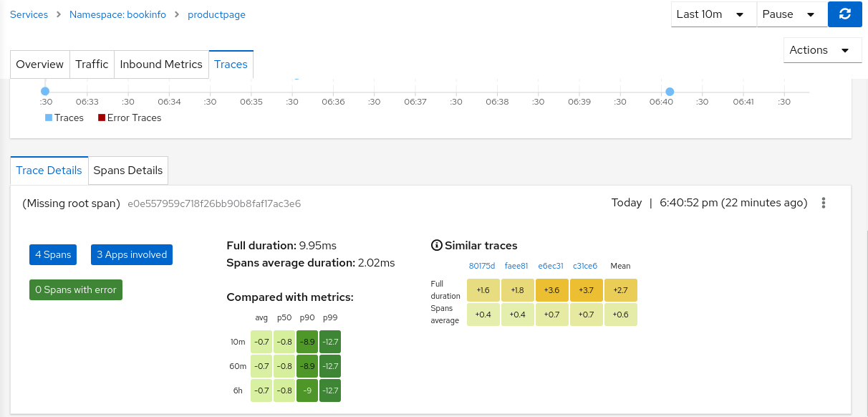The image size is (868, 417).
Task: Toggle Traces series in chart legend
Action: (x=64, y=118)
